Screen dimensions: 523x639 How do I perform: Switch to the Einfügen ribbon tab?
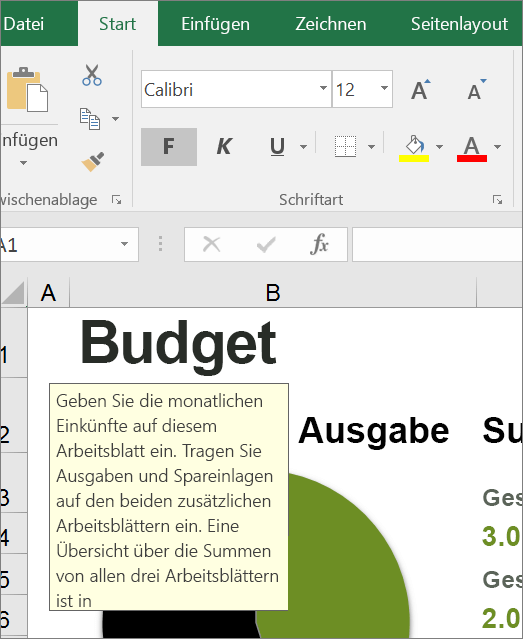click(x=215, y=24)
